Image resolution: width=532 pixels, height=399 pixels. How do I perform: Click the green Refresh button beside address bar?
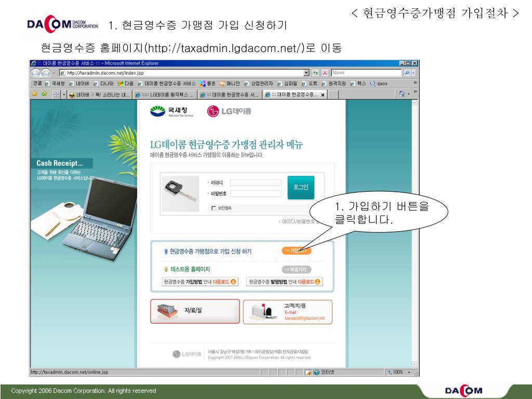click(315, 73)
